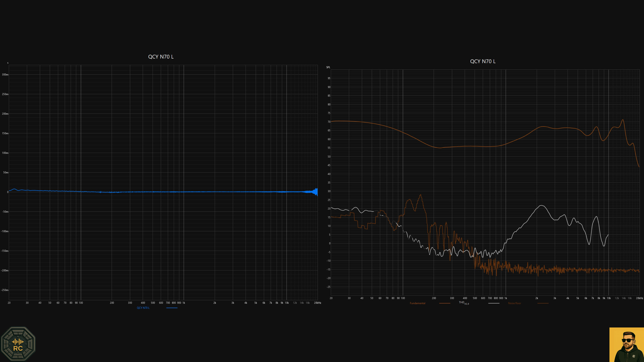Click the 95 dB tick on SPL axis
The image size is (644, 362).
[329, 78]
